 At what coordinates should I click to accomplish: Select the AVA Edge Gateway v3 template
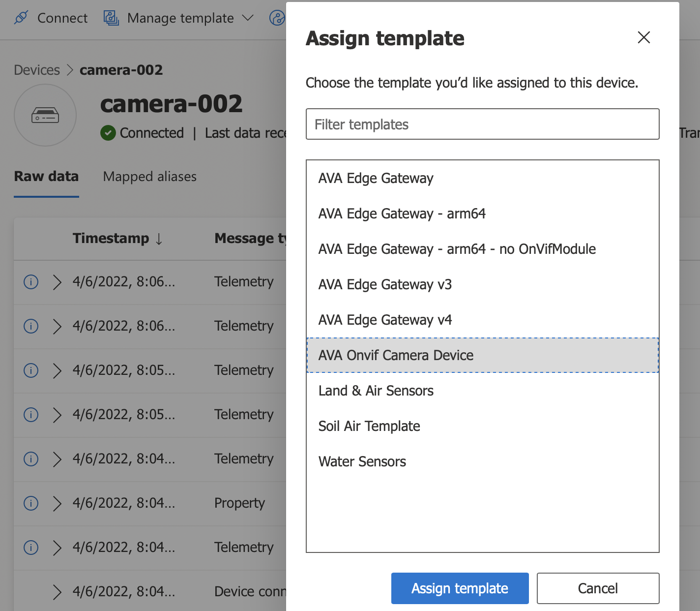pos(385,284)
